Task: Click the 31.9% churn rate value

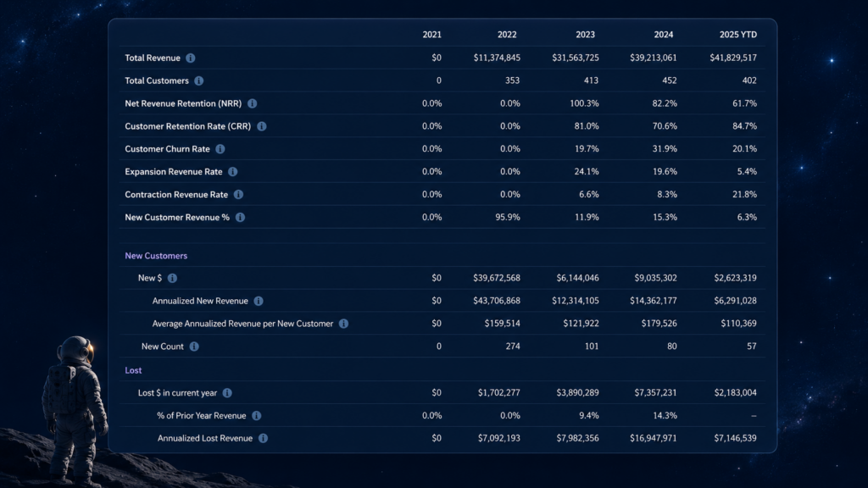Action: coord(665,149)
